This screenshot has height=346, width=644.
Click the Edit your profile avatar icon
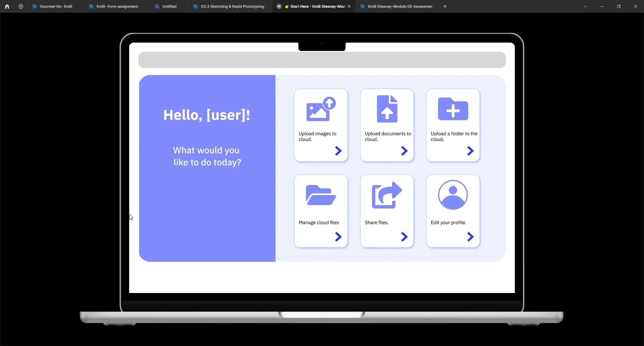click(x=453, y=195)
